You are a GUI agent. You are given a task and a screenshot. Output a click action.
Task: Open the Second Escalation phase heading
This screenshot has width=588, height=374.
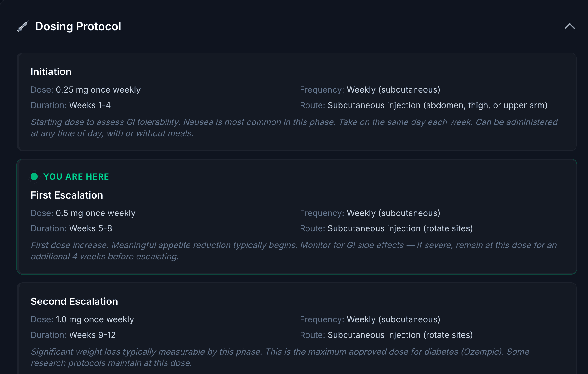tap(74, 301)
